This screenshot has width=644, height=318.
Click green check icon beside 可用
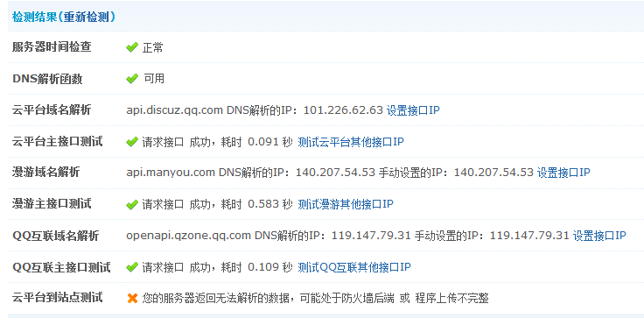coord(132,79)
